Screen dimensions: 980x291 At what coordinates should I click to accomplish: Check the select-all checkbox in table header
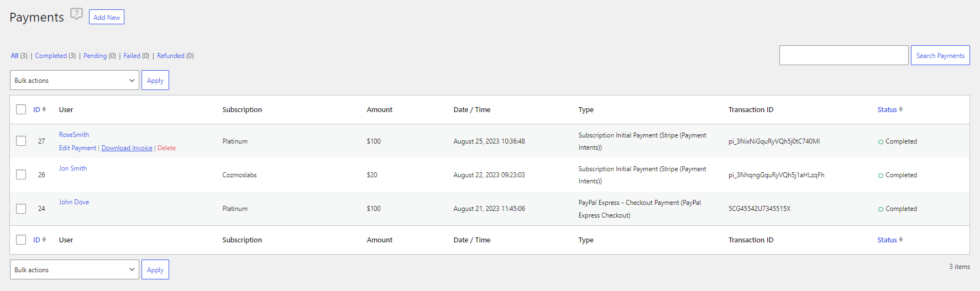[x=21, y=109]
